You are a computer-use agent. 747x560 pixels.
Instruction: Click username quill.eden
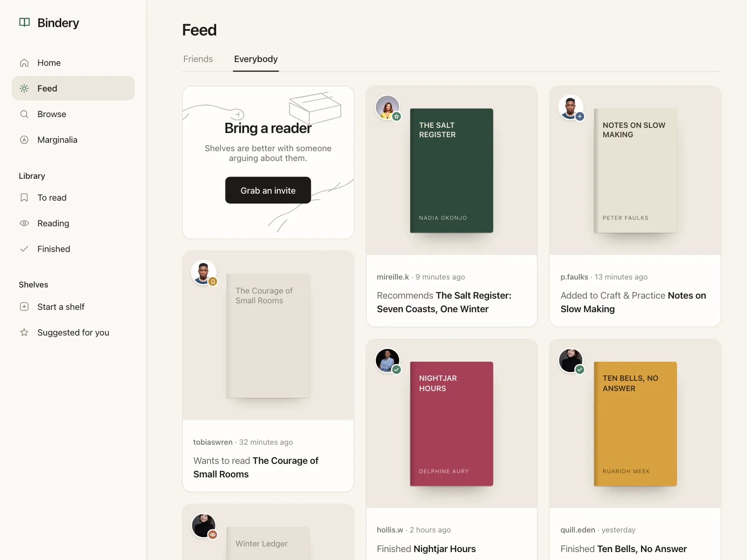[578, 530]
